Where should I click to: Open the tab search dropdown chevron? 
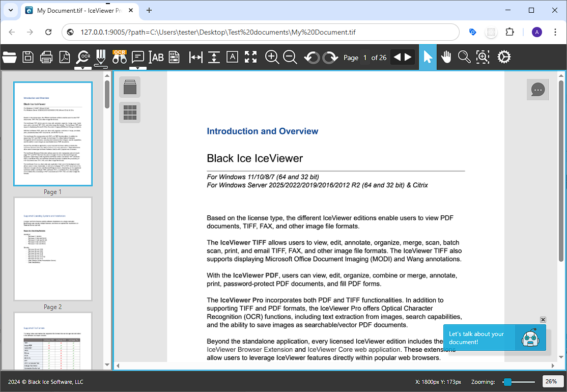[11, 10]
